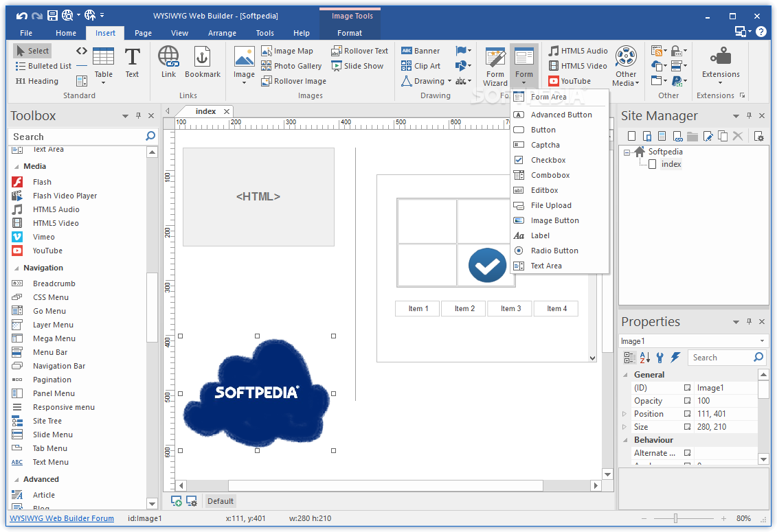Click the Properties lightning events icon

[675, 357]
